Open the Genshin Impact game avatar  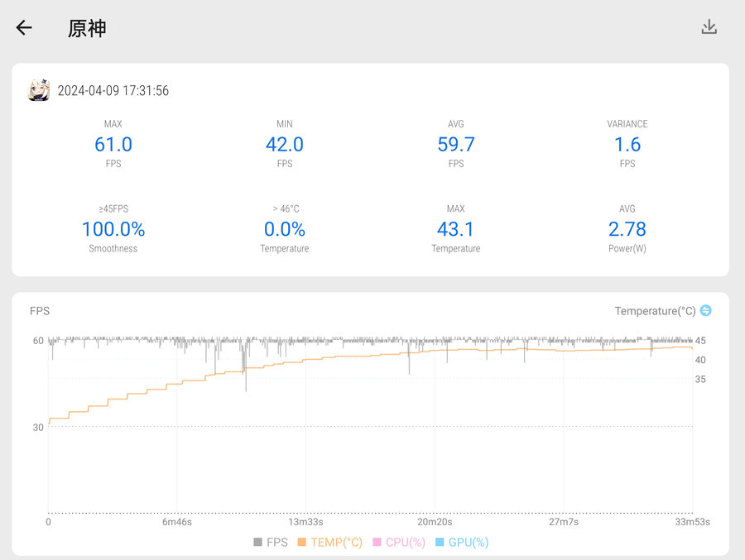(x=39, y=90)
